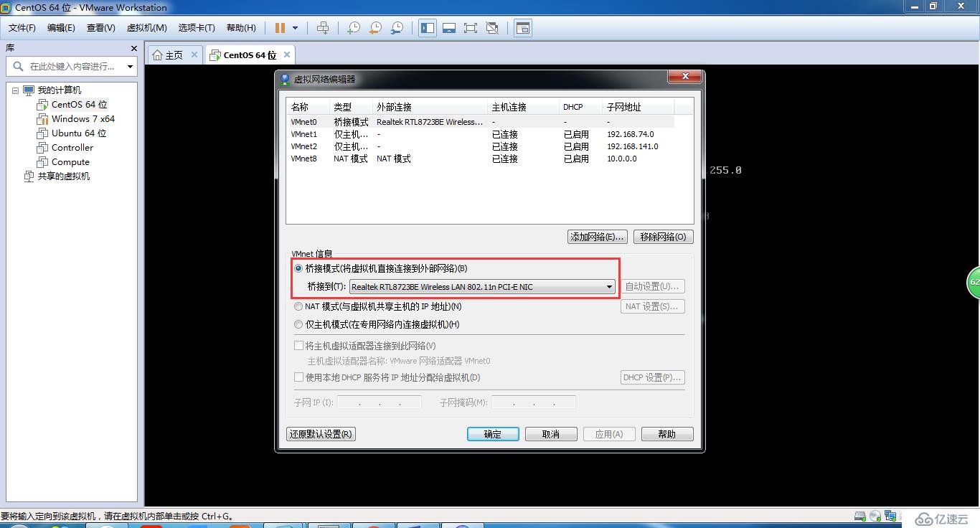Click the 自动设置(U)... button
980x528 pixels.
tap(652, 286)
